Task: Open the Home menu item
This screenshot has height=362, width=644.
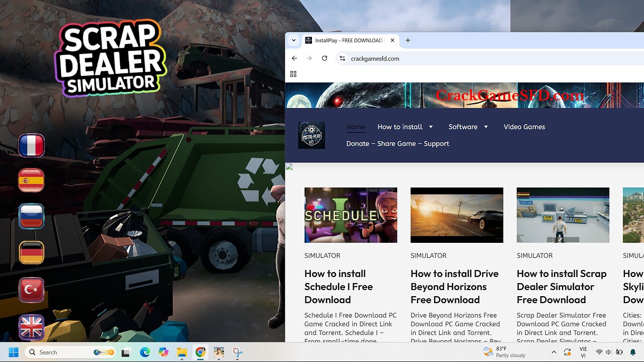Action: pyautogui.click(x=356, y=127)
